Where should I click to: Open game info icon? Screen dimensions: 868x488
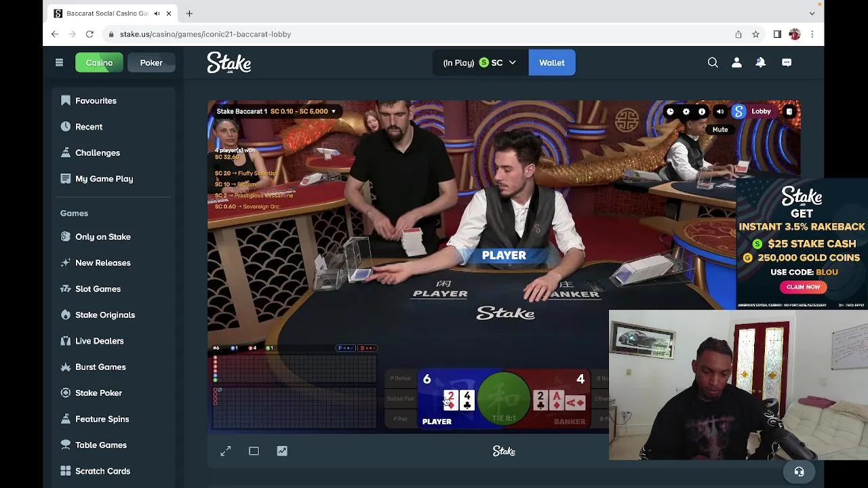702,112
